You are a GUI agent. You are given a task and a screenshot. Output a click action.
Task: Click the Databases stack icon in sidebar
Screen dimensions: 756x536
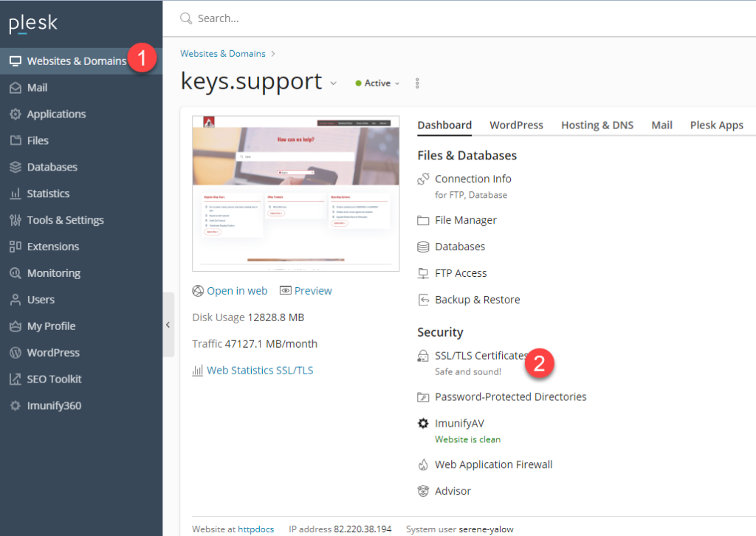(x=15, y=168)
